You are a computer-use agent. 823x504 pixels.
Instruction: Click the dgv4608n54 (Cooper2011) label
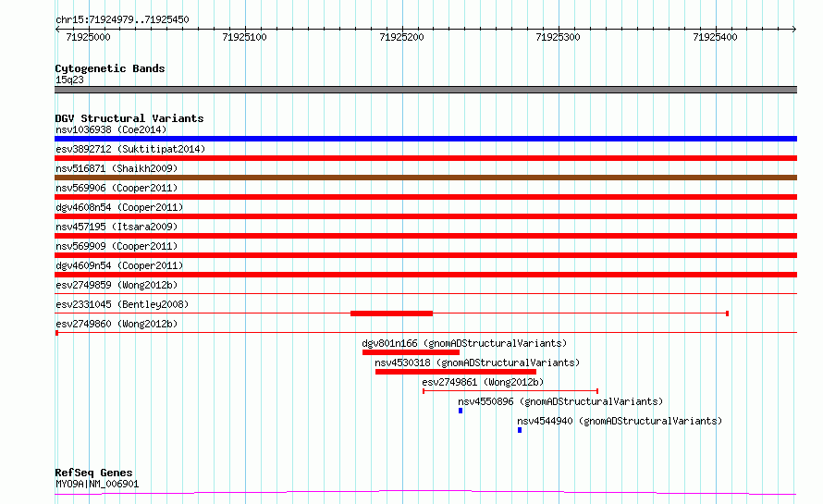click(119, 207)
